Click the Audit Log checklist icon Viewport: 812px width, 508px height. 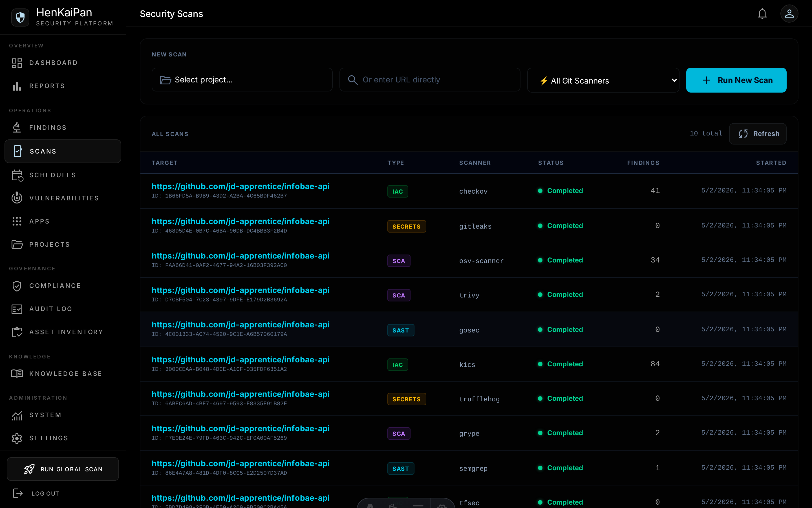17,309
